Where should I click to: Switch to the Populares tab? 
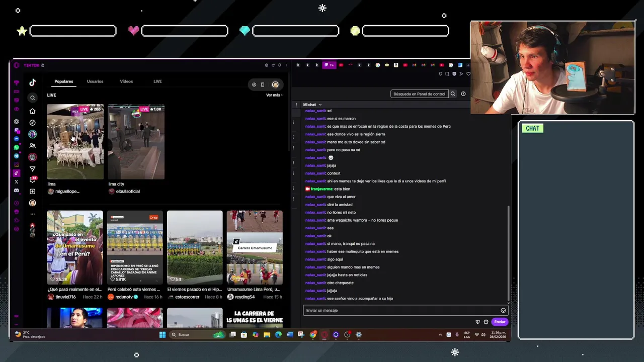point(64,81)
